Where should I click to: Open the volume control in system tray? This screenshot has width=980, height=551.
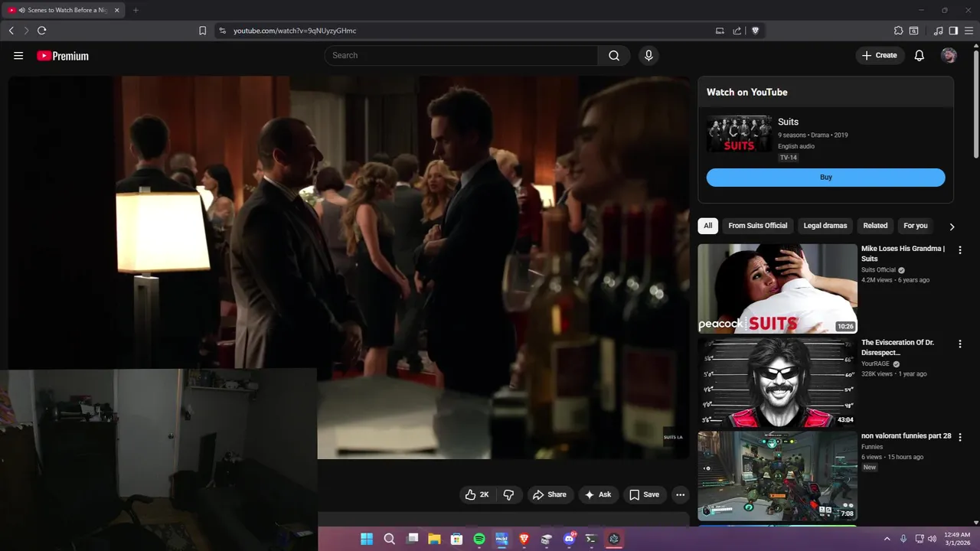tap(932, 539)
